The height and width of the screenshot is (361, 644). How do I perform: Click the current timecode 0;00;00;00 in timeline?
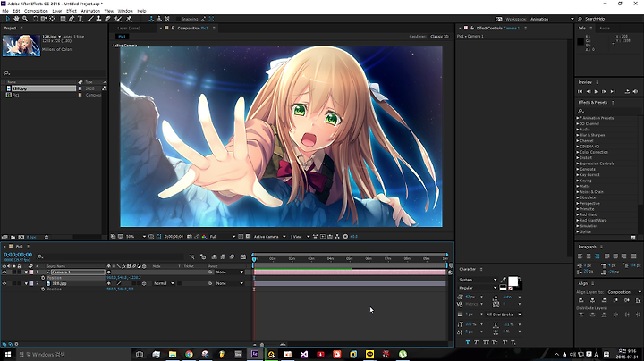click(18, 255)
